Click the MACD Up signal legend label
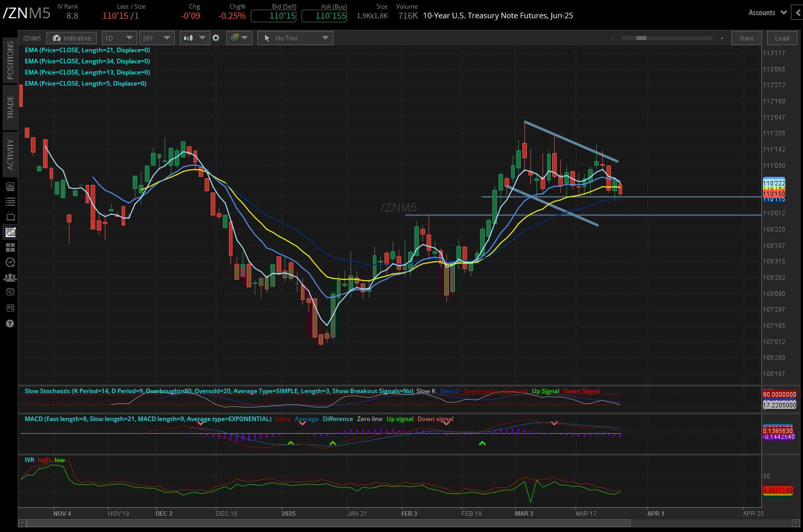This screenshot has height=532, width=803. click(400, 419)
